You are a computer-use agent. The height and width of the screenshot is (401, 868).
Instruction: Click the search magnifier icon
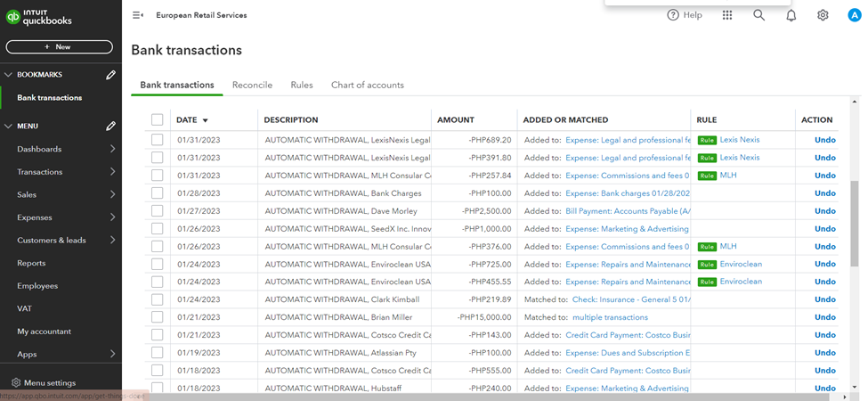(x=758, y=15)
